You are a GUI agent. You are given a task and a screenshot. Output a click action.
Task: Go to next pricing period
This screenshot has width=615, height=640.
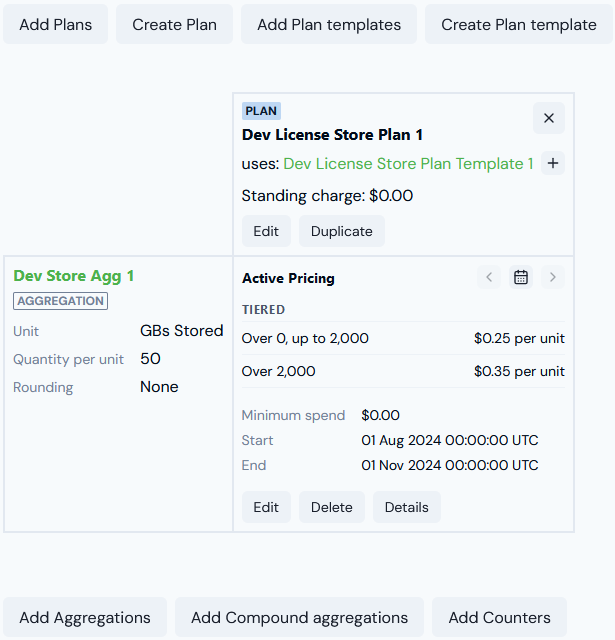coord(553,277)
